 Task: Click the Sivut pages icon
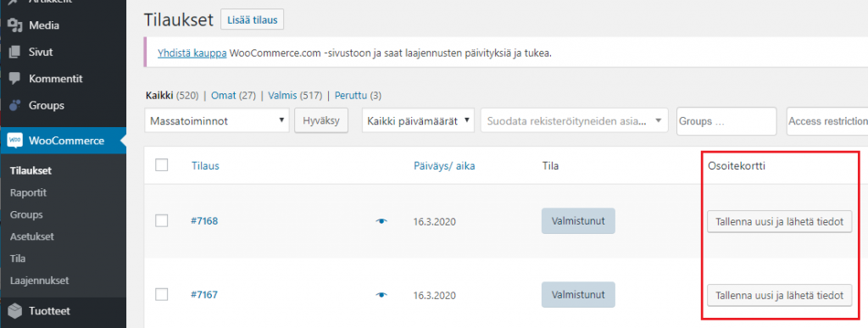[x=15, y=52]
